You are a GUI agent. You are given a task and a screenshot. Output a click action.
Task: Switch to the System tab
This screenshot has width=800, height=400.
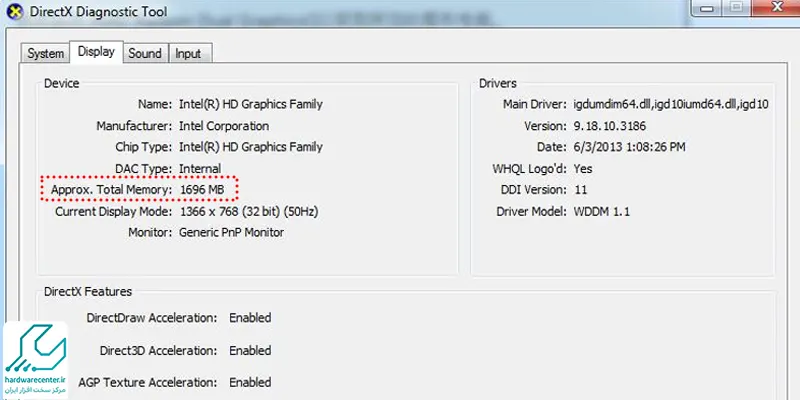tap(45, 53)
